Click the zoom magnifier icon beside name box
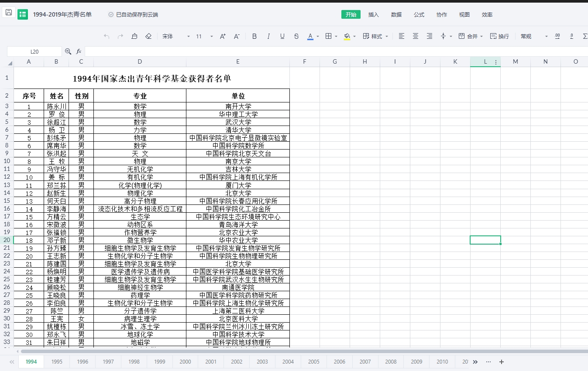The width and height of the screenshot is (588, 371). click(x=68, y=51)
